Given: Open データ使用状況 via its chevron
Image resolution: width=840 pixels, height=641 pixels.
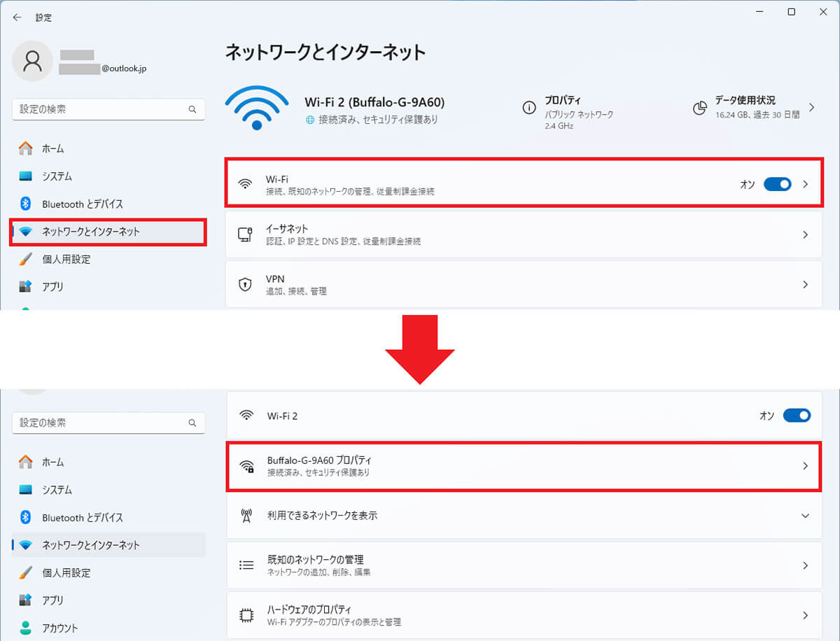Looking at the screenshot, I should (811, 107).
